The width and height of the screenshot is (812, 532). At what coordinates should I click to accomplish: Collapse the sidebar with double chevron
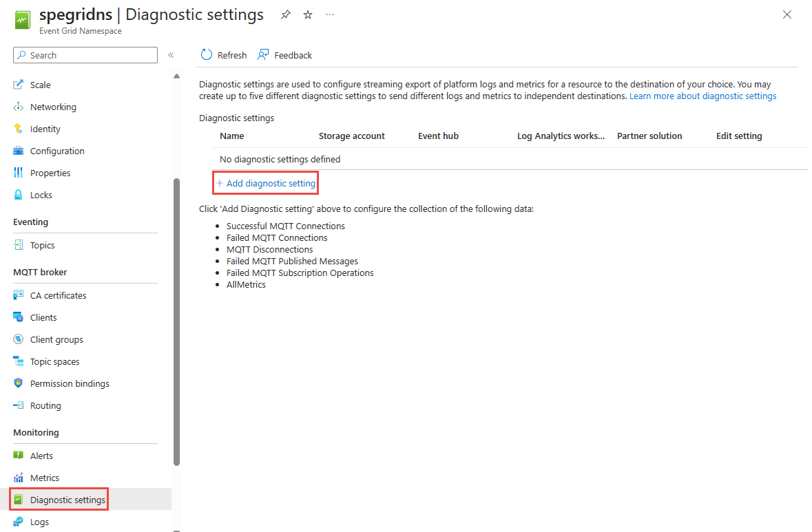171,55
